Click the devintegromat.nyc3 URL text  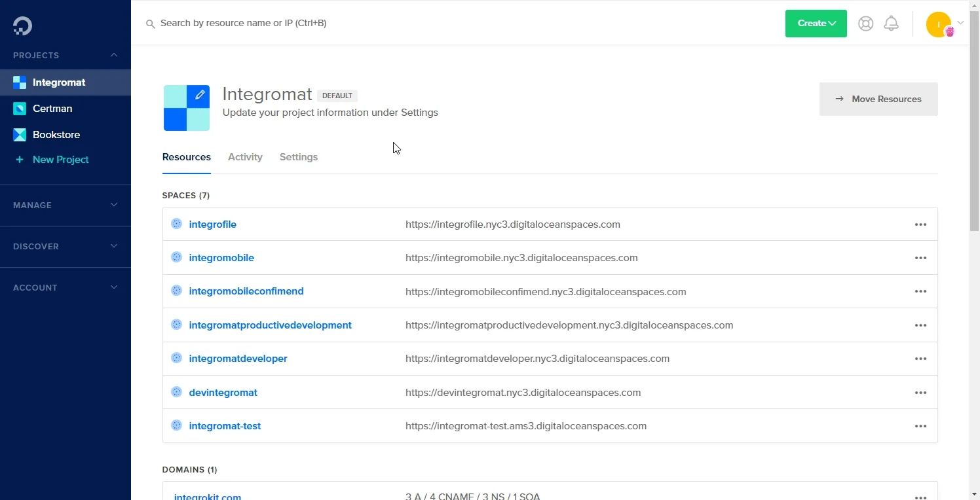tap(523, 393)
